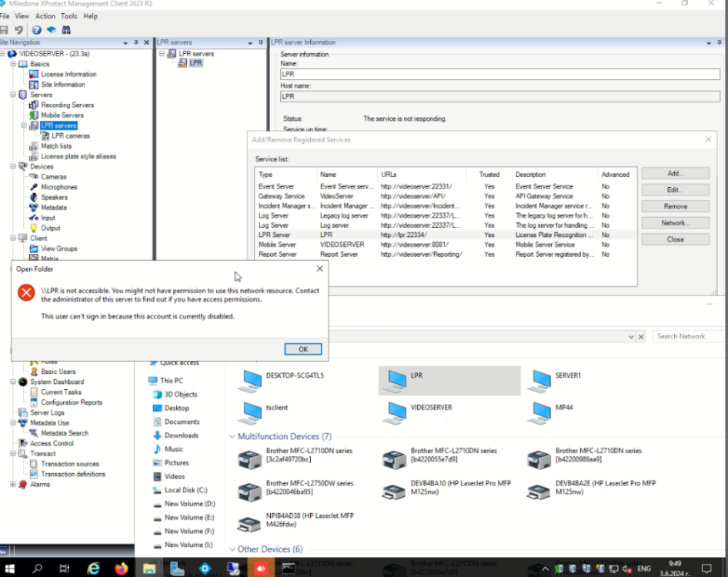This screenshot has height=577, width=728.
Task: Open the Explorer address bar dropdown
Action: click(x=631, y=336)
